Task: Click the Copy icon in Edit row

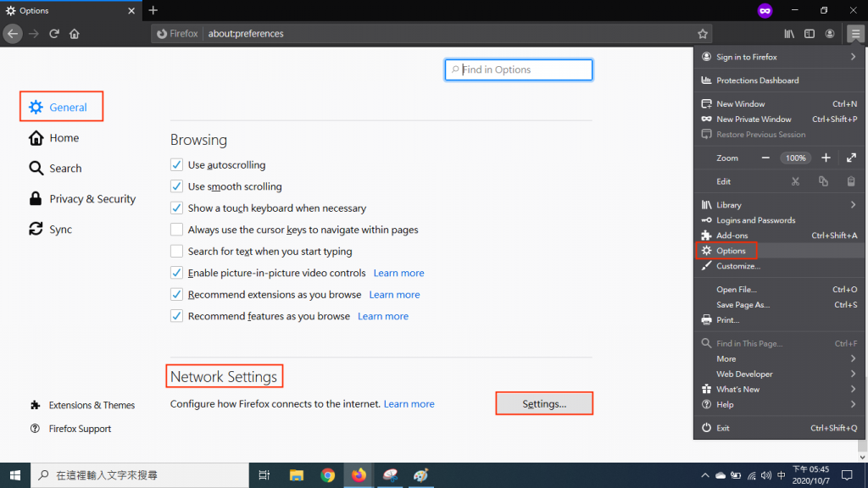Action: click(823, 181)
